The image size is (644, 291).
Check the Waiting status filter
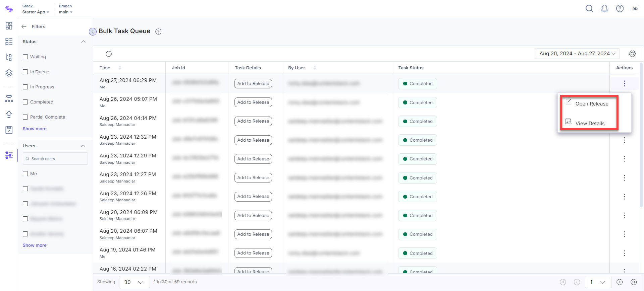pyautogui.click(x=25, y=57)
